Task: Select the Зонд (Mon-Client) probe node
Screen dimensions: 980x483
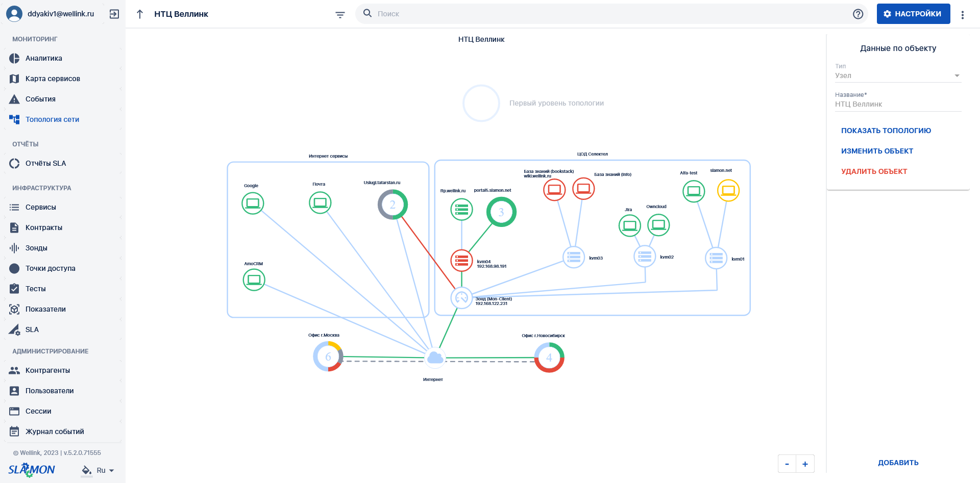Action: [x=461, y=297]
